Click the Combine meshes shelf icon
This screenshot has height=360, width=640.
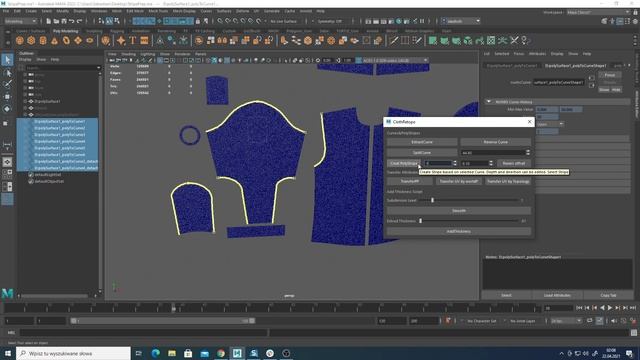click(199, 40)
